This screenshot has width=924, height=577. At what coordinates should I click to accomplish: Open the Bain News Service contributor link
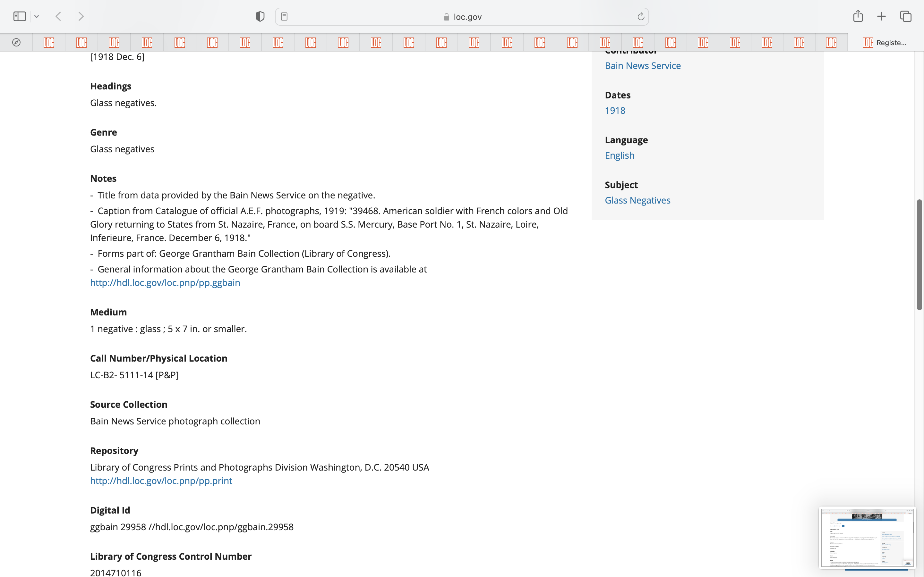click(643, 66)
